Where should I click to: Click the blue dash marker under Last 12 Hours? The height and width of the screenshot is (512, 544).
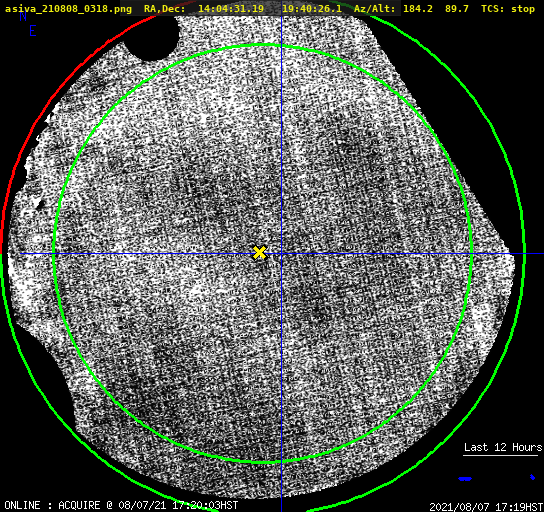pos(465,479)
